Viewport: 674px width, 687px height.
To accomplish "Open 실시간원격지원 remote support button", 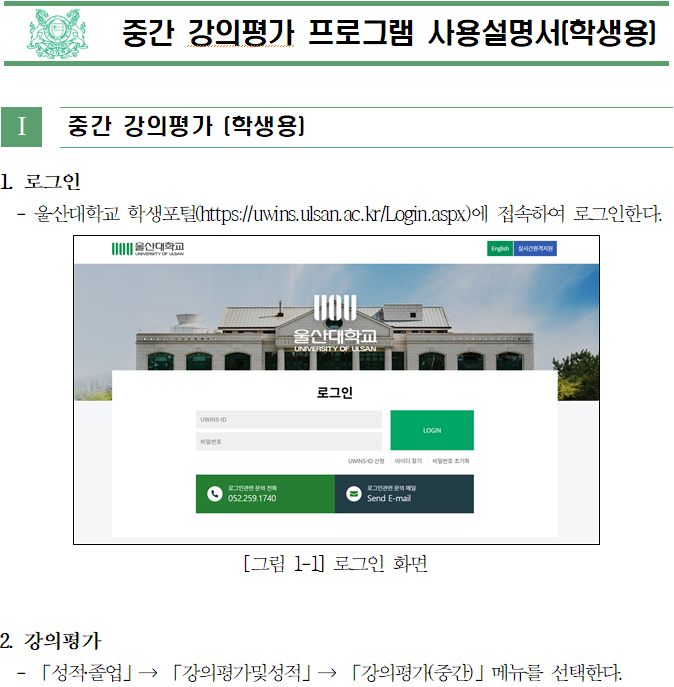I will 535,248.
